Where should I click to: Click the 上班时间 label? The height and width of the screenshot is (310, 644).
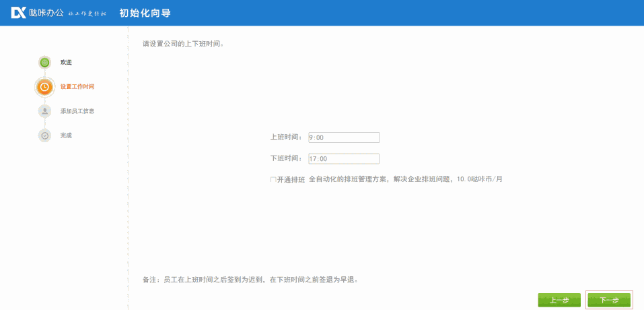pyautogui.click(x=287, y=137)
